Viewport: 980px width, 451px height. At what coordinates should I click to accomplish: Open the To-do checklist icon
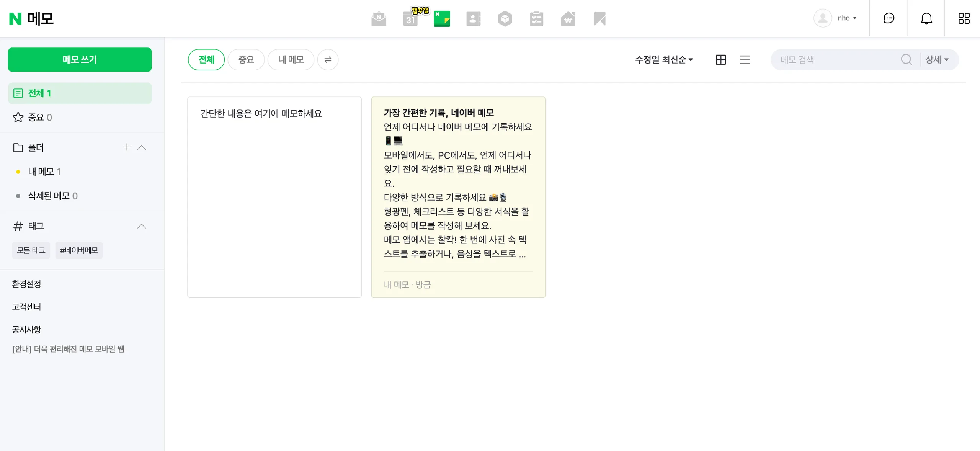(x=536, y=19)
